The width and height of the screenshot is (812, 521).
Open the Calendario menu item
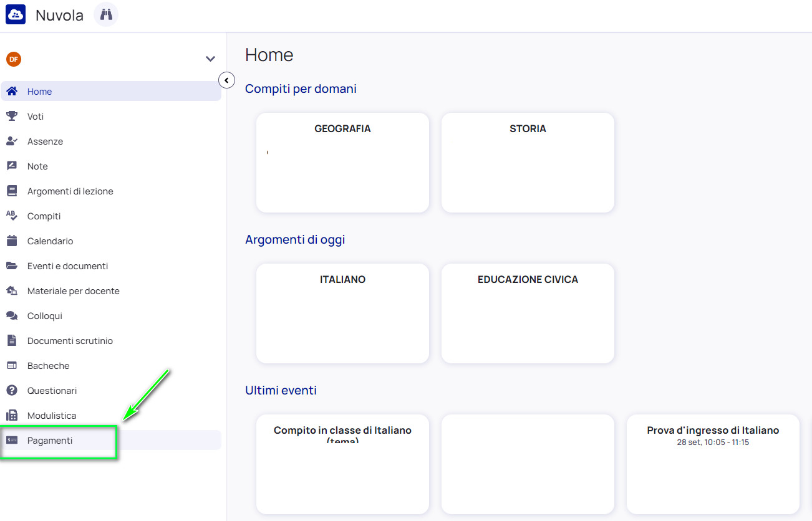pos(111,241)
